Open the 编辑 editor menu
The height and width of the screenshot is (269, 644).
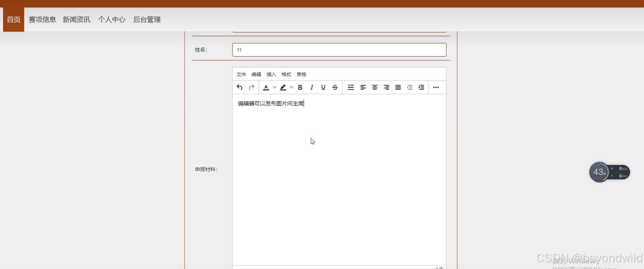click(x=256, y=74)
